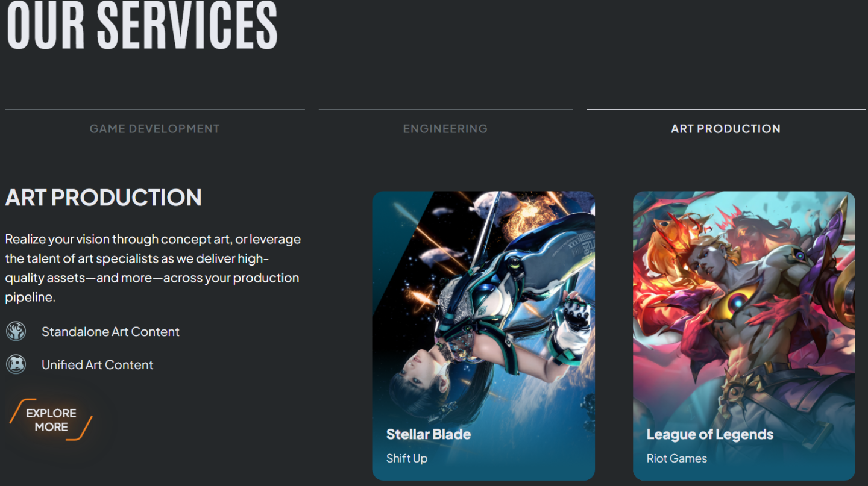Image resolution: width=868 pixels, height=486 pixels.
Task: Switch to the Game Development tab
Action: [x=155, y=129]
